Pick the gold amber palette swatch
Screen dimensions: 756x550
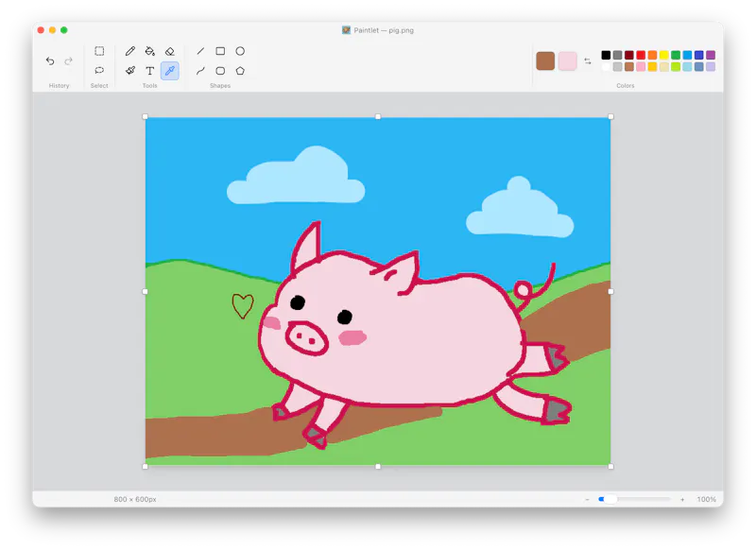pyautogui.click(x=652, y=66)
